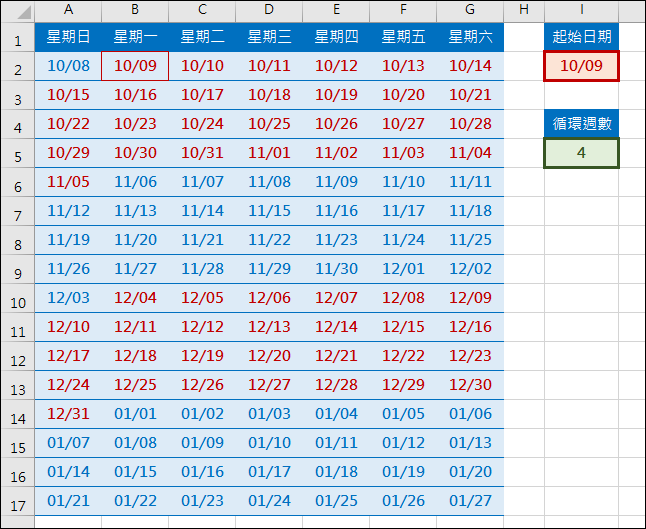Select the cell showing 11/18

pyautogui.click(x=470, y=211)
